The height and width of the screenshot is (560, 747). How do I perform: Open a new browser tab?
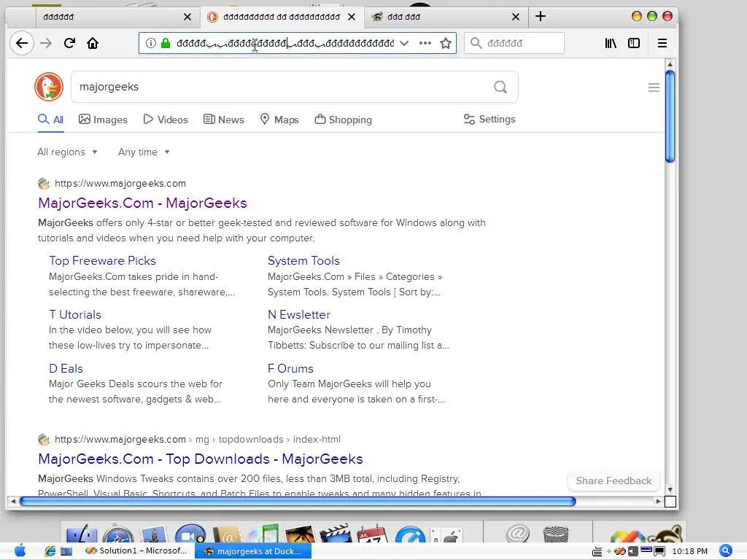click(x=541, y=17)
